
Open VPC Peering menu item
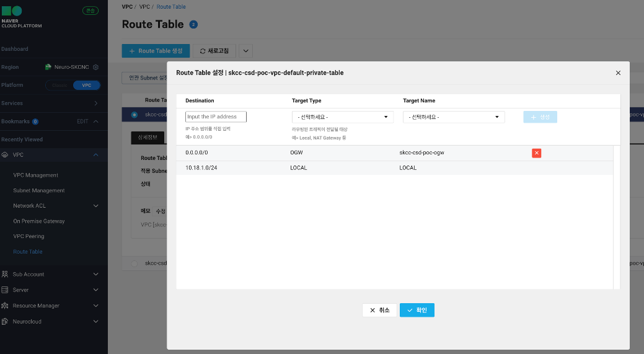pos(29,236)
